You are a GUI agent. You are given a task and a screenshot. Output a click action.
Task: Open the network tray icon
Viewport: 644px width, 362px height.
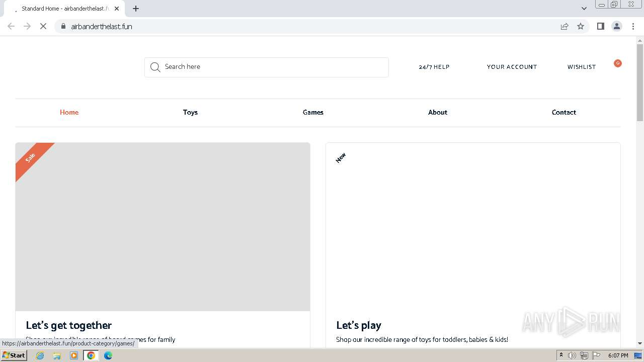click(584, 355)
